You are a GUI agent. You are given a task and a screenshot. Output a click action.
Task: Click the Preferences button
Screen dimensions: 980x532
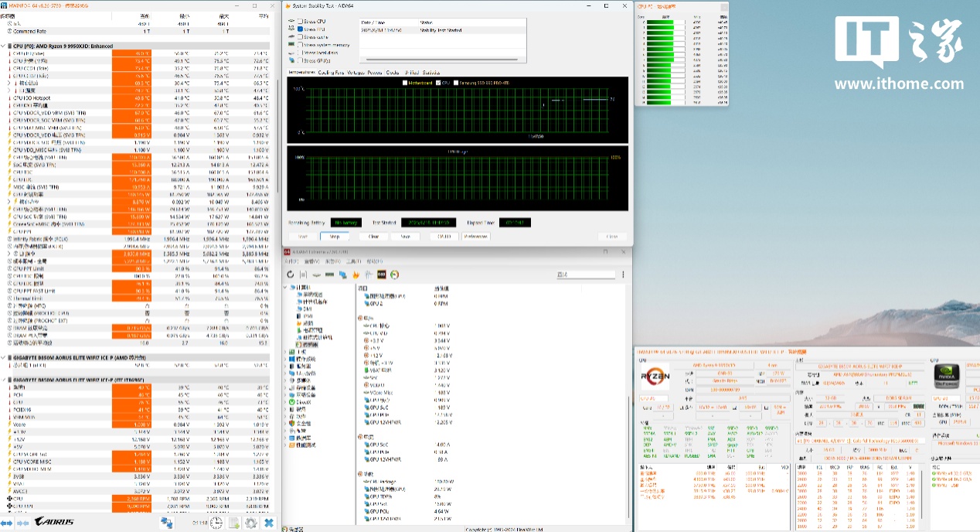click(475, 237)
